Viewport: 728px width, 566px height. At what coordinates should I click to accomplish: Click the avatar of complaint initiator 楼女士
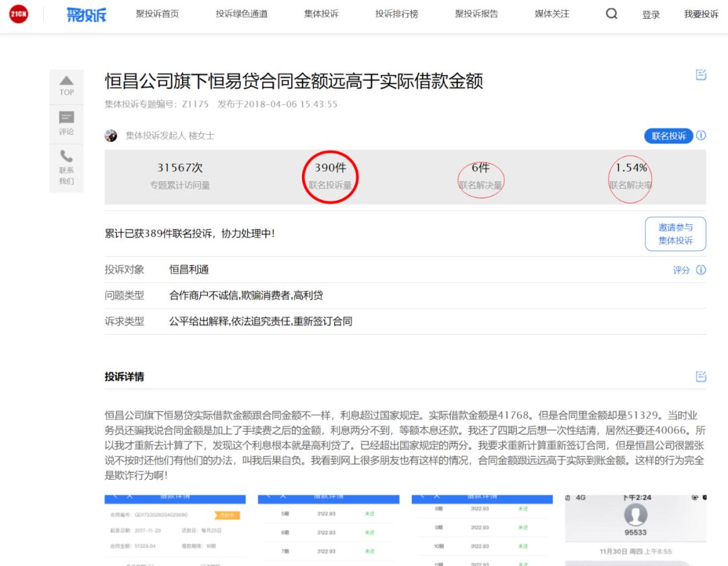point(111,136)
